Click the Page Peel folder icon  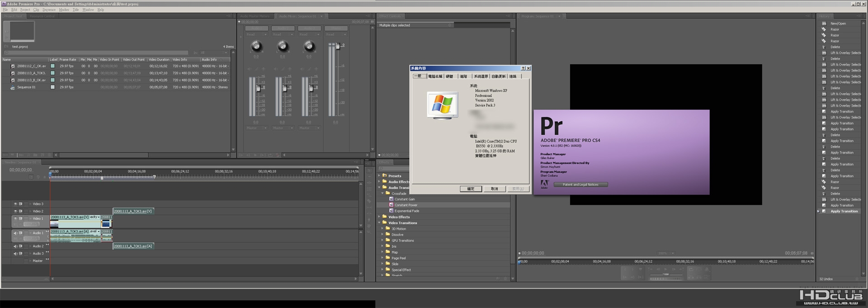pos(388,258)
